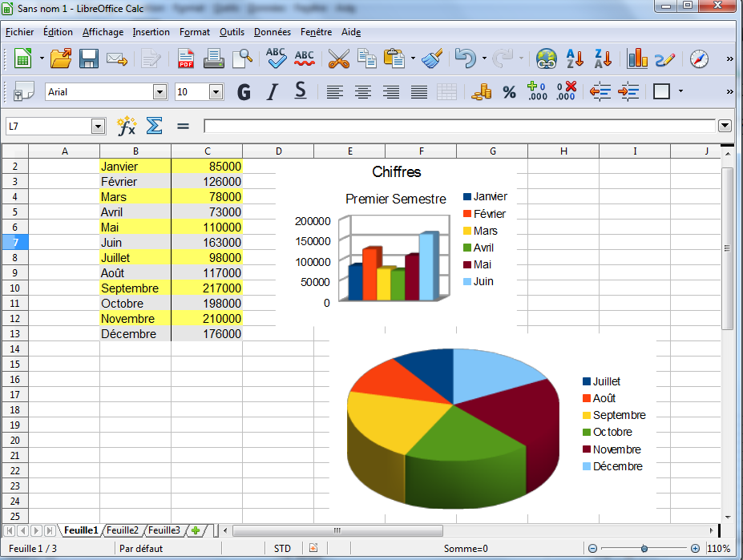Click the Cut scissors icon
Image resolution: width=743 pixels, height=560 pixels.
[x=339, y=58]
